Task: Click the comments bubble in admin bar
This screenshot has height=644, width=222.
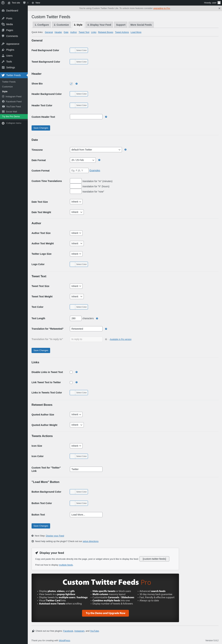Action: (x=24, y=3)
